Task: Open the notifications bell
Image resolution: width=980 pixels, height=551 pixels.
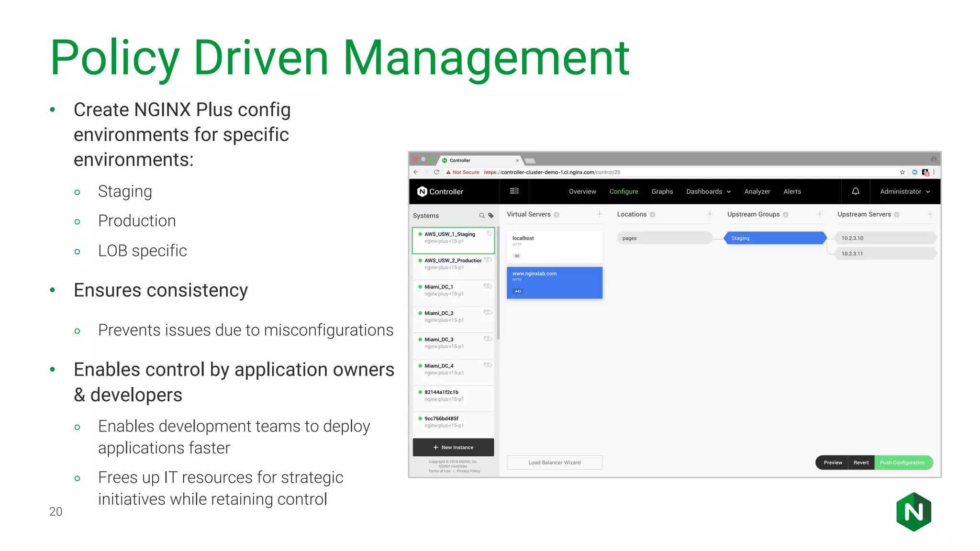Action: 856,191
